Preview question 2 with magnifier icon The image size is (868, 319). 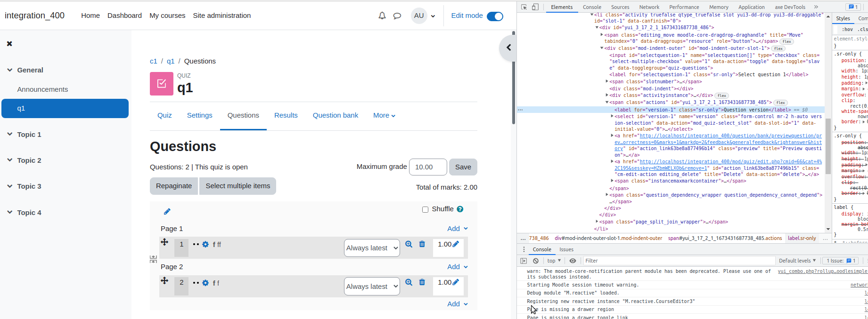click(409, 282)
